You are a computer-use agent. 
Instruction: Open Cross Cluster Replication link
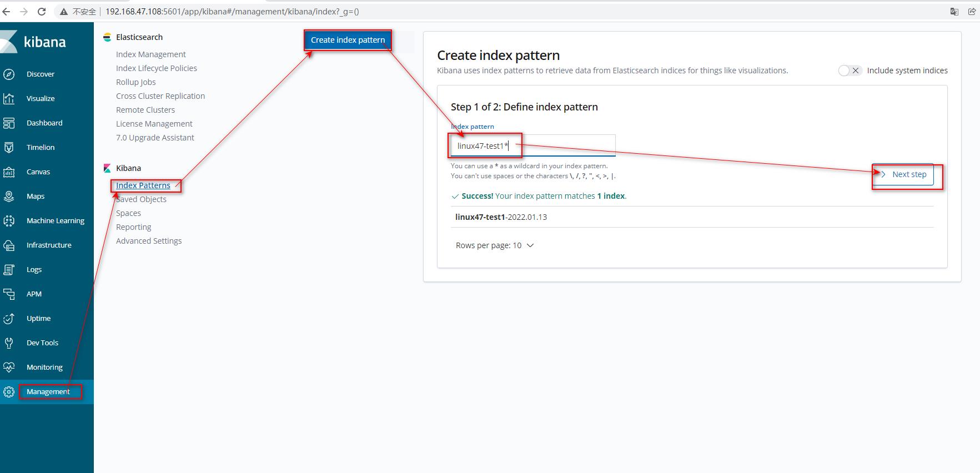click(x=160, y=96)
